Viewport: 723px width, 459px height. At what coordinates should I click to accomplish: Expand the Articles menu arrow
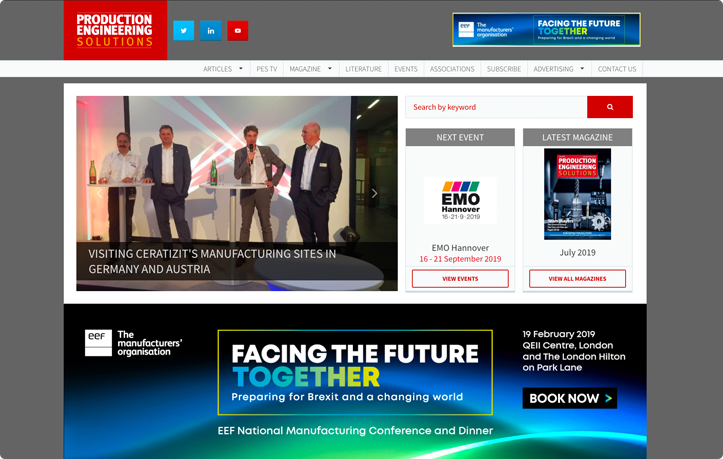pos(241,69)
